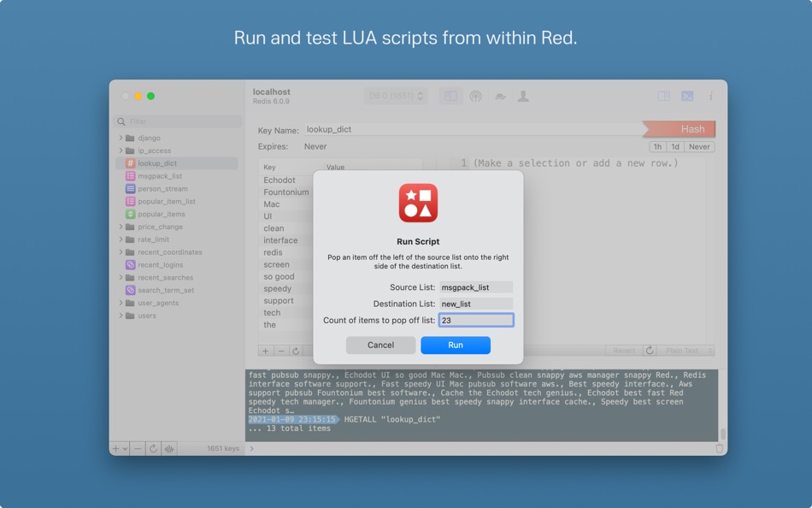Viewport: 812px width, 508px height.
Task: Refresh the key list in sidebar
Action: (153, 448)
